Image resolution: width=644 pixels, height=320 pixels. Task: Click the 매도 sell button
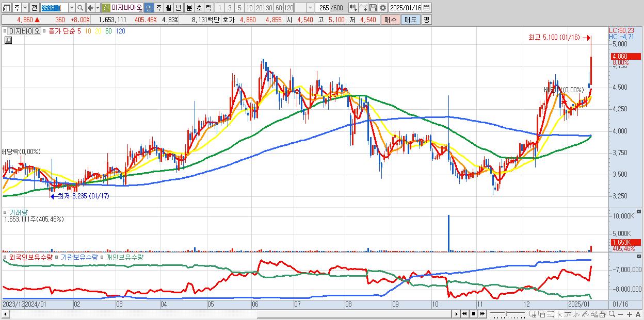(410, 20)
